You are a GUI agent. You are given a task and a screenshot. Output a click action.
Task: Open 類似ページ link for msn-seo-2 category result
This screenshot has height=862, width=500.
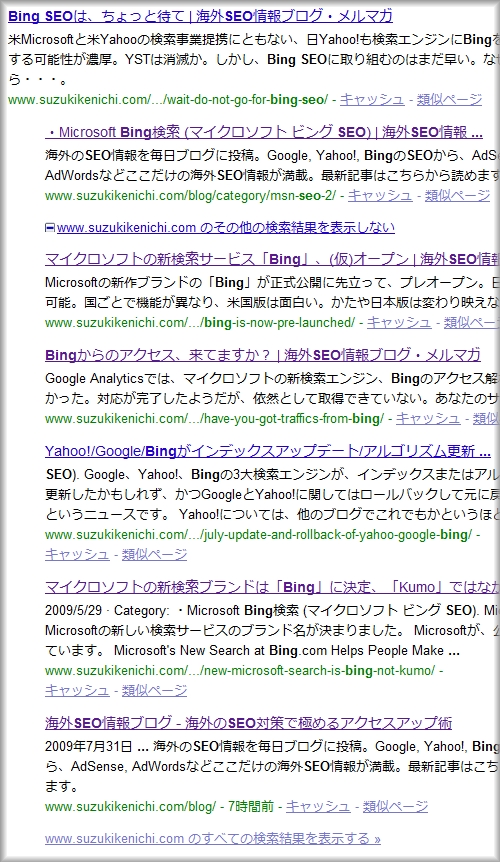(x=457, y=196)
